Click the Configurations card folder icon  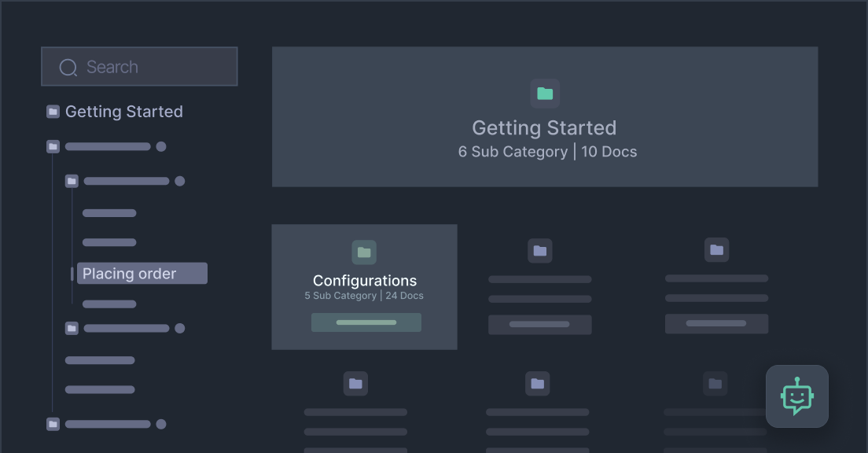tap(364, 252)
